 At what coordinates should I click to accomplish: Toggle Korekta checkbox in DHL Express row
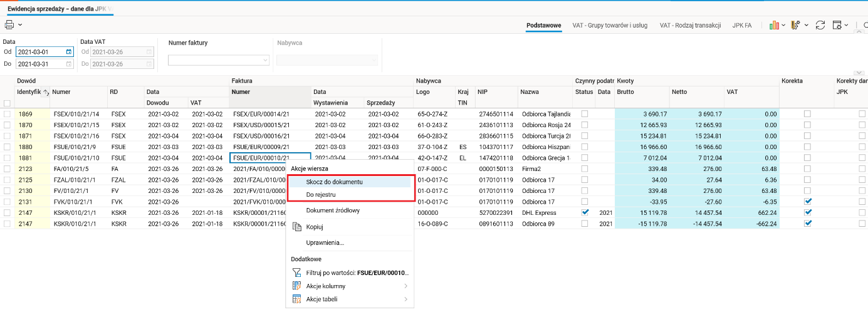807,212
